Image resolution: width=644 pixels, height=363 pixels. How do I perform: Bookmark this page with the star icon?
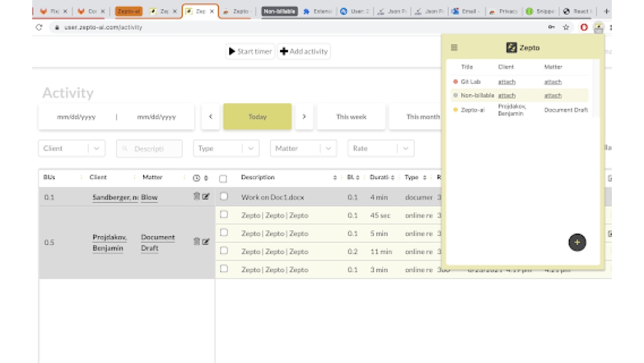(566, 27)
